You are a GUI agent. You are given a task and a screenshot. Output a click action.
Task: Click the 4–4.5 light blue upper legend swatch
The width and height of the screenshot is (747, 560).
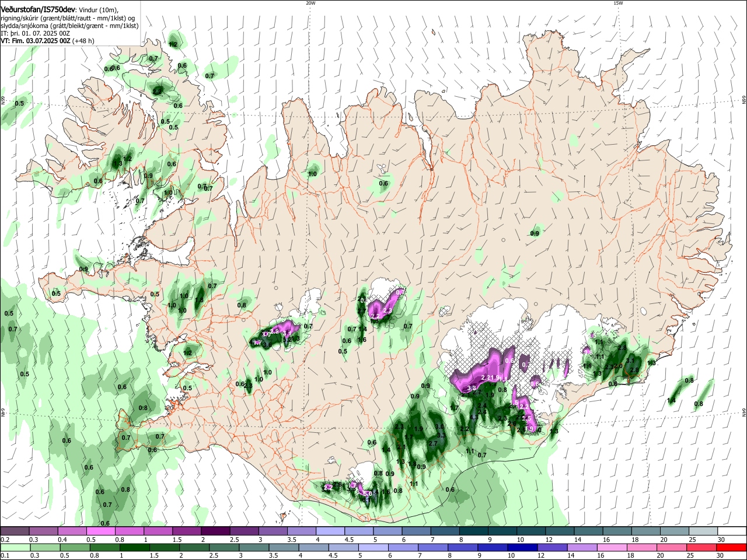[x=330, y=531]
